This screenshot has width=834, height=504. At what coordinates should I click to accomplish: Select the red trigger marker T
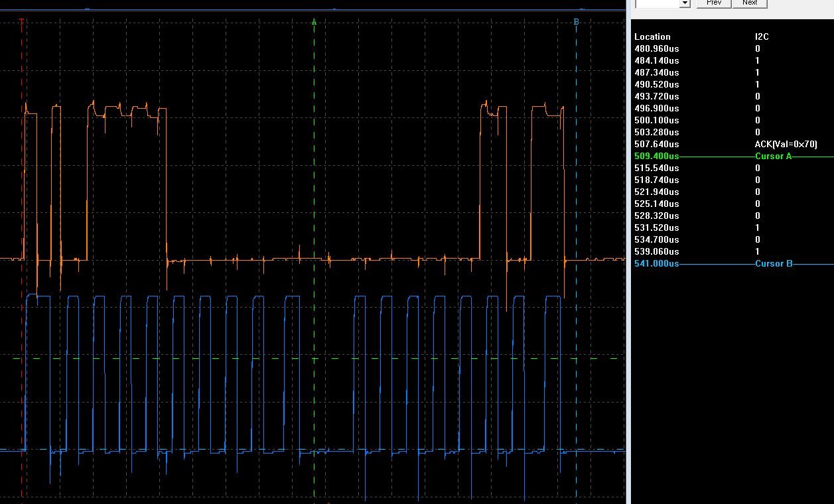tap(21, 21)
